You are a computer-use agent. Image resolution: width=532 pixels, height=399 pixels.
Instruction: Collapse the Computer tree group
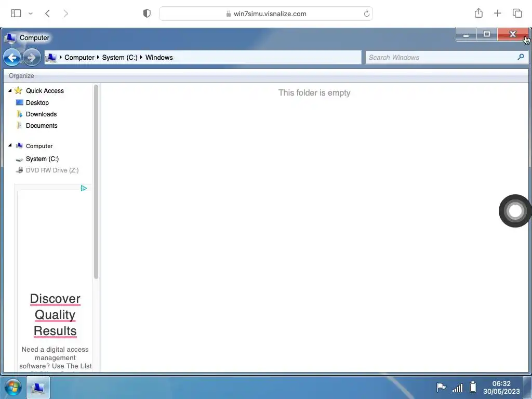pyautogui.click(x=10, y=145)
